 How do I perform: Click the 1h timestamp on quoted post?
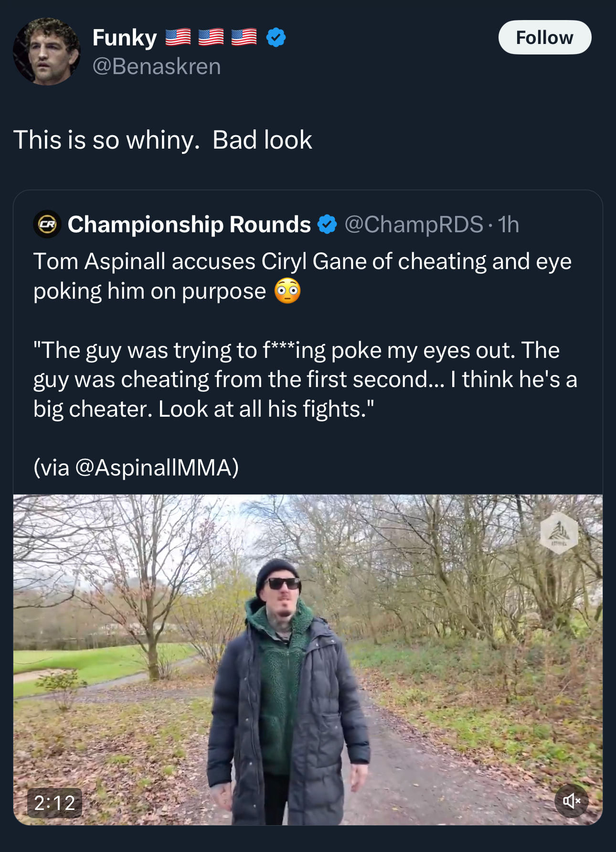[508, 224]
